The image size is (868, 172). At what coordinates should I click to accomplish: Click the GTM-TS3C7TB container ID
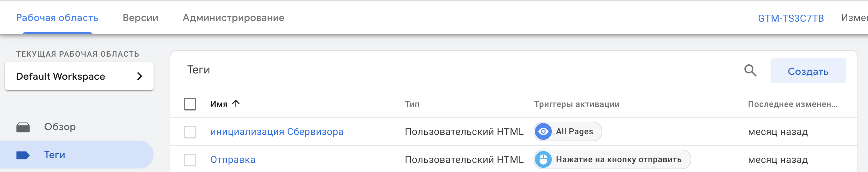pos(791,18)
